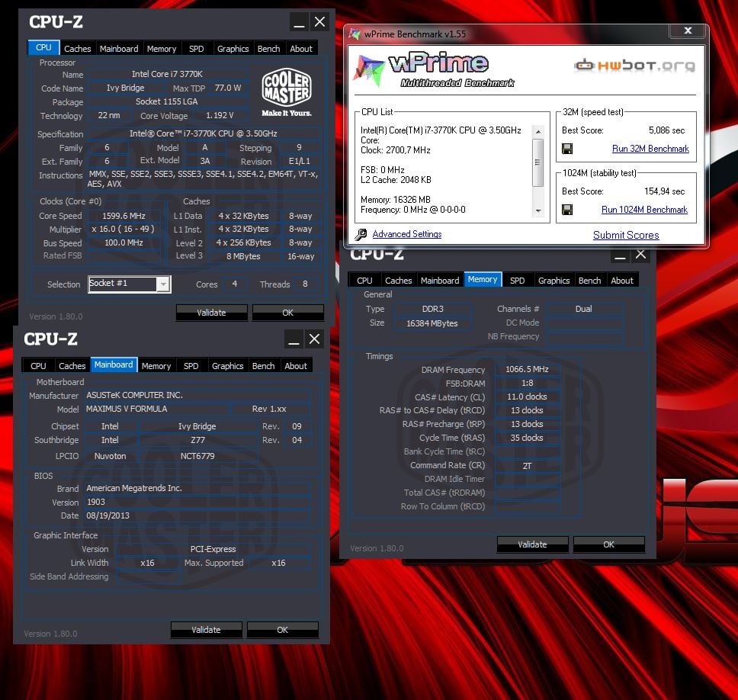This screenshot has height=700, width=738.
Task: Close the wPrime Benchmark window
Action: coord(688,31)
